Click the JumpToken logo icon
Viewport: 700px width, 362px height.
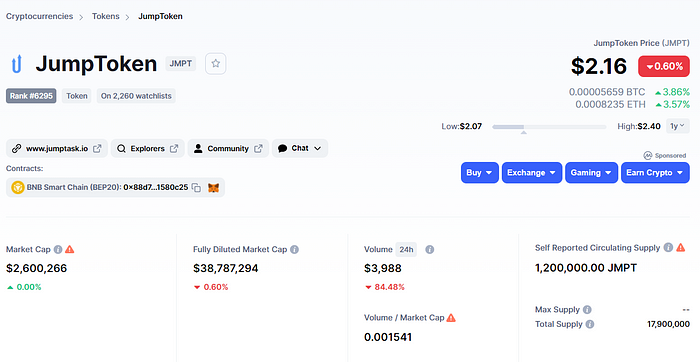tap(17, 64)
